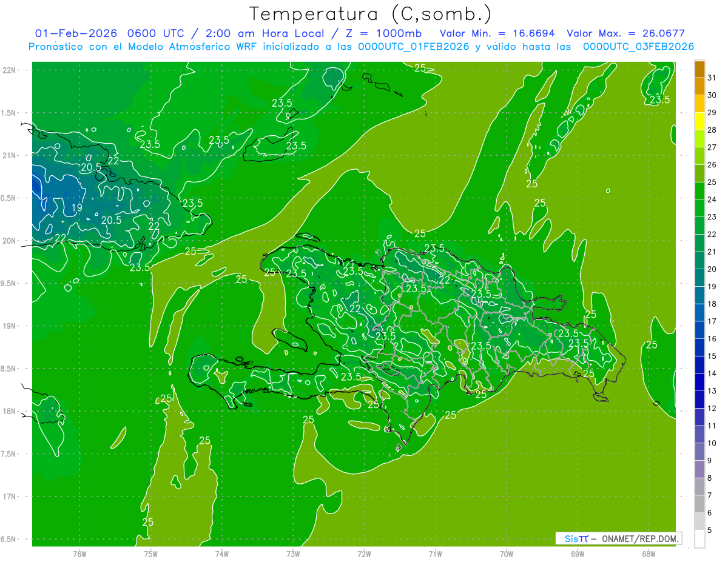Image resolution: width=728 pixels, height=562 pixels.
Task: Click the '75W' longitude axis label
Action: (151, 554)
